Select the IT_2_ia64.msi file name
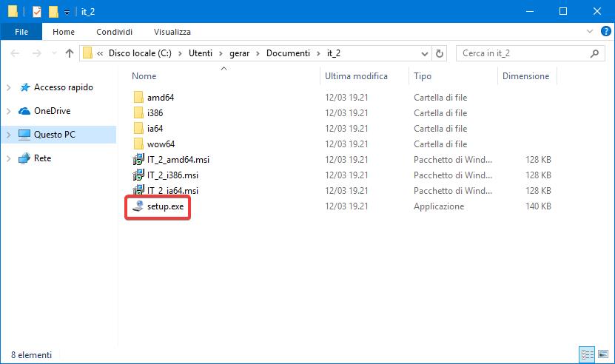The image size is (615, 364). [172, 191]
